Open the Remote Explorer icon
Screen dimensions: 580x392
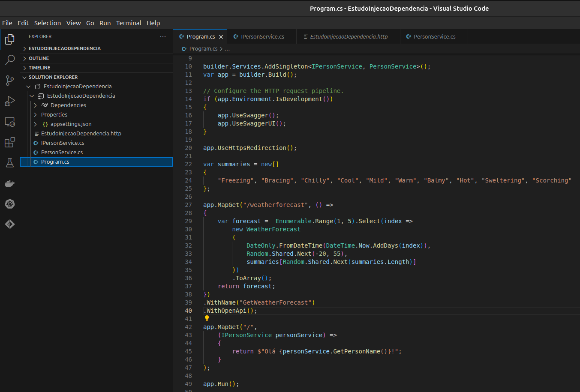pyautogui.click(x=10, y=122)
